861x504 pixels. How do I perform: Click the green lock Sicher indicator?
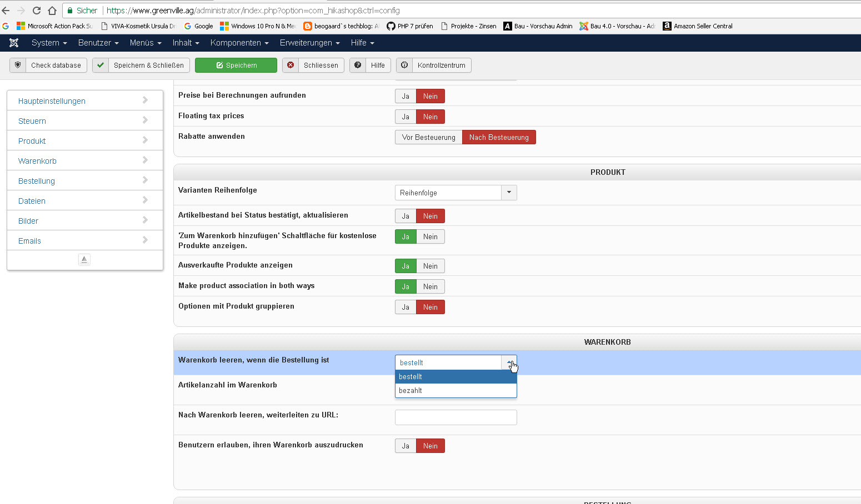click(82, 11)
